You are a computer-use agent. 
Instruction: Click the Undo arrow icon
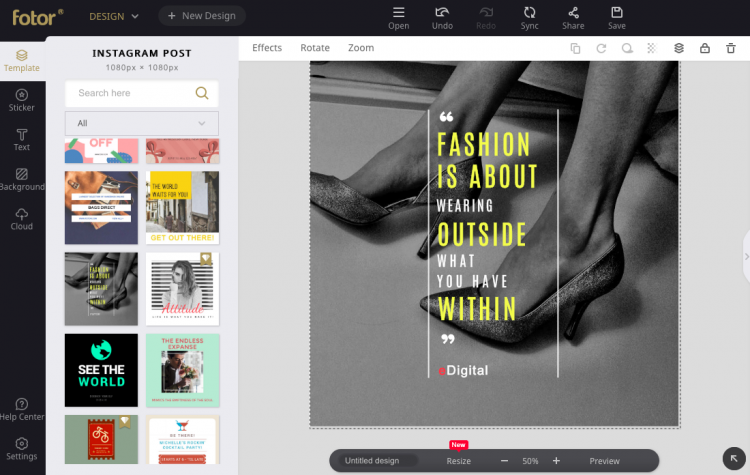point(442,12)
